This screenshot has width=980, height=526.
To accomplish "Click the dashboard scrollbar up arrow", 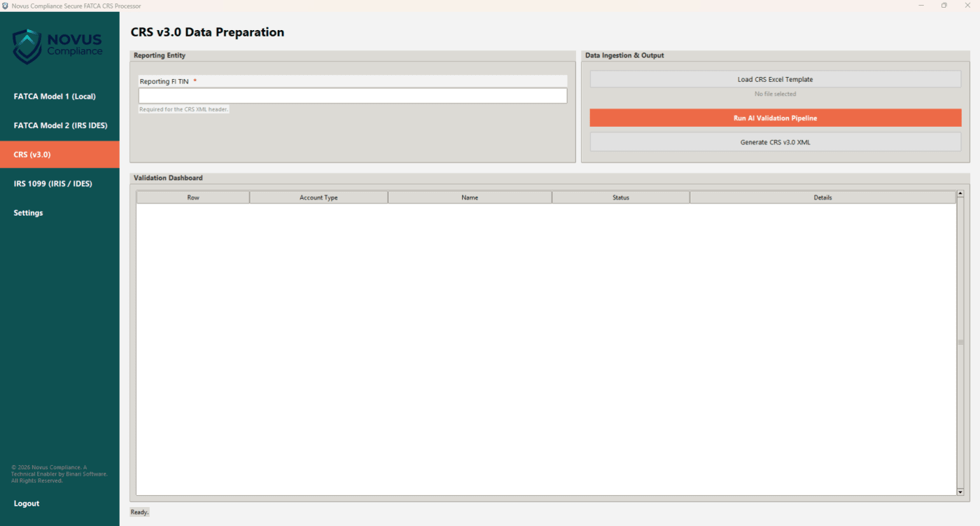I will (960, 193).
